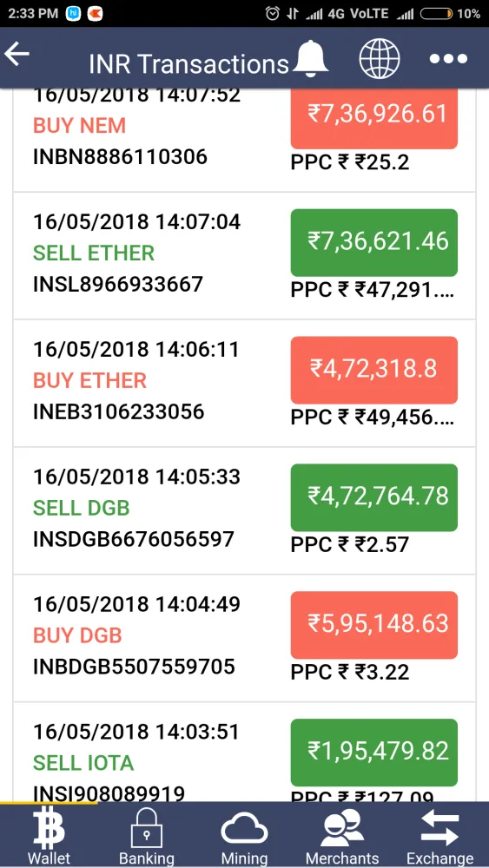
Task: Open the three-dot overflow menu
Action: coord(448,59)
